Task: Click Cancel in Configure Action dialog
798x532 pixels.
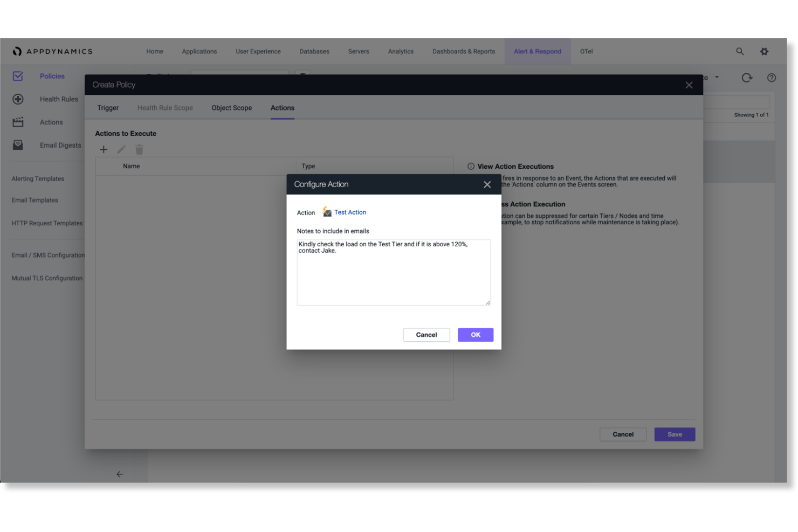Action: (x=426, y=335)
